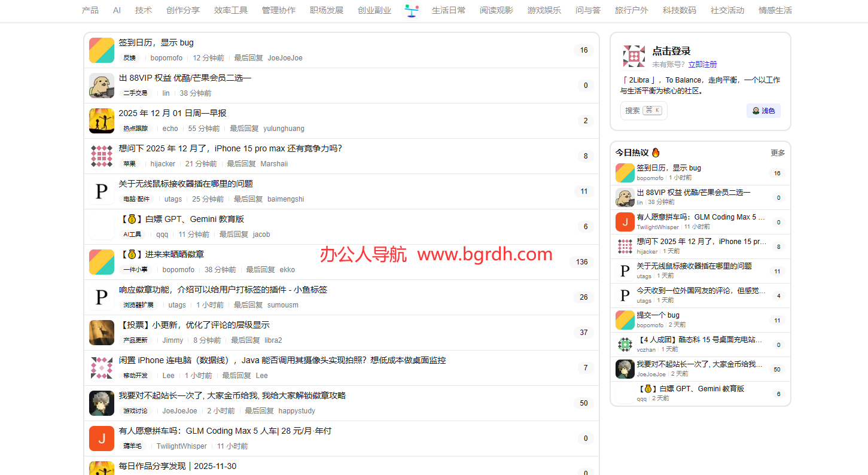Image resolution: width=868 pixels, height=475 pixels.
Task: Open hot topic 提交一个 bug in sidebar
Action: click(x=658, y=315)
